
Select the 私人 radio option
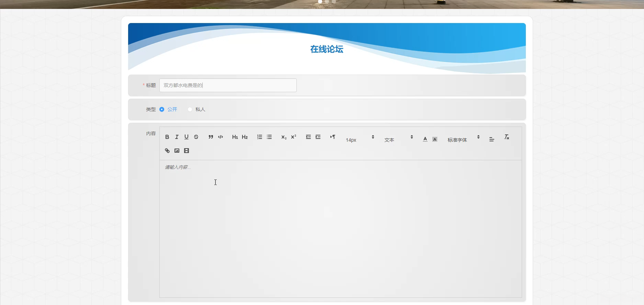click(x=196, y=109)
